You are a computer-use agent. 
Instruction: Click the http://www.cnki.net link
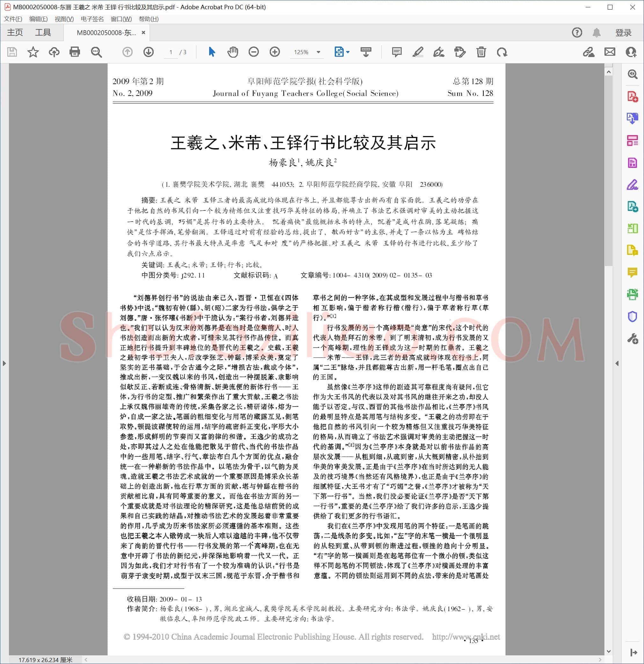pos(466,637)
